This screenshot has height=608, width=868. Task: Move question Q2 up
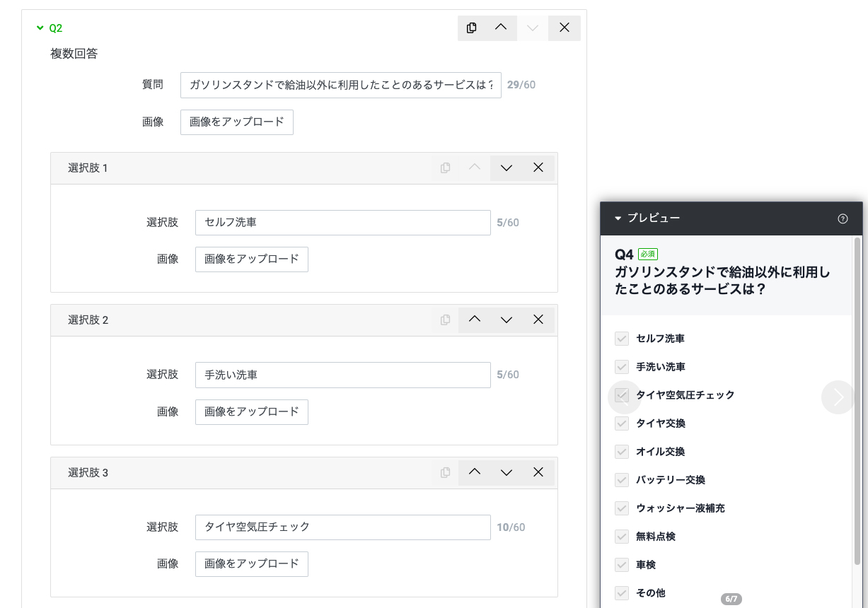pyautogui.click(x=501, y=28)
